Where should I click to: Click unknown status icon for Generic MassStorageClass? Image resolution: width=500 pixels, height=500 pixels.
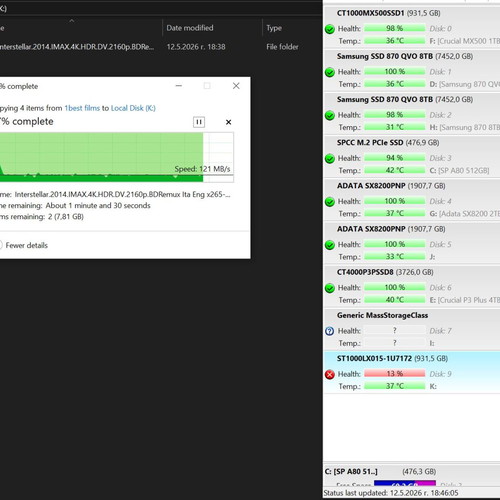click(330, 331)
